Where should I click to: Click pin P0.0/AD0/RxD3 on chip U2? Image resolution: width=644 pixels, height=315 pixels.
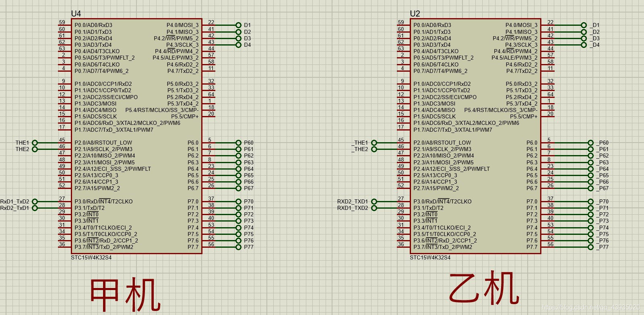(x=432, y=25)
